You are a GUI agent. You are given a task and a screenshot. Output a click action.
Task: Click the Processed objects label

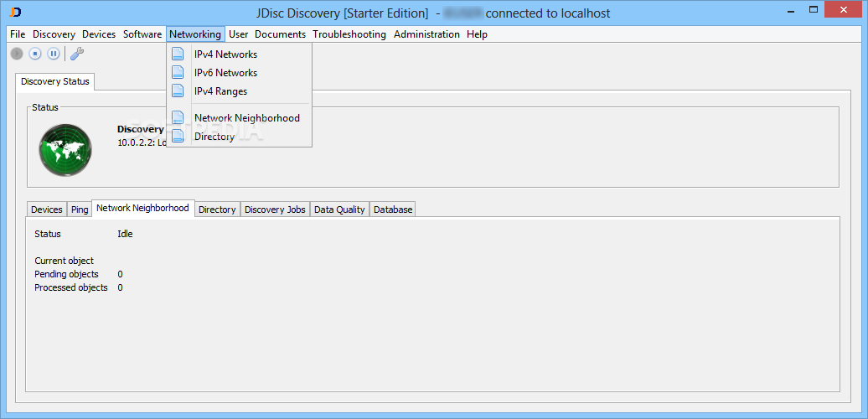pos(71,287)
